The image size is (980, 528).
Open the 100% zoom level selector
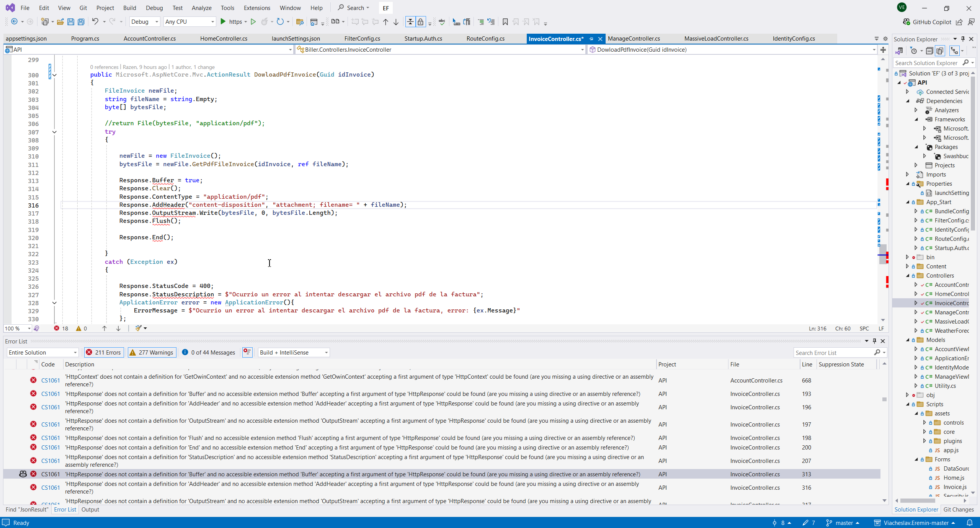coord(17,328)
